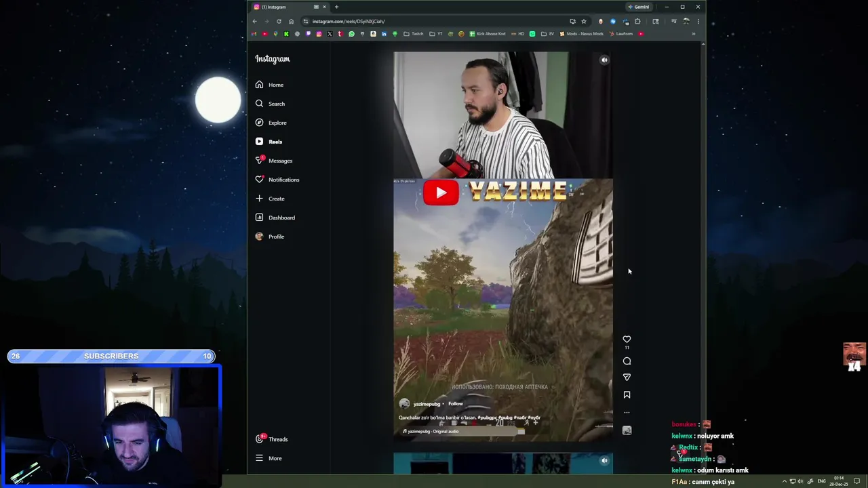Close the Instagram tab
This screenshot has width=868, height=488.
click(324, 7)
